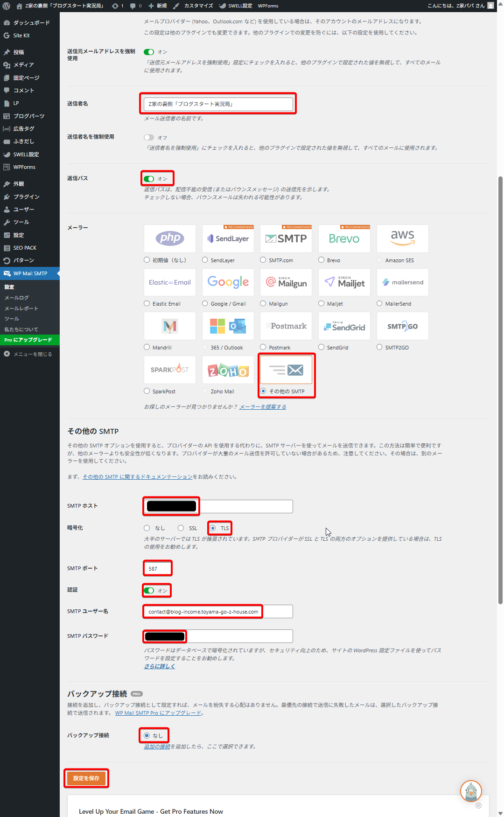Click the Postmark mailer logo

pos(286,326)
